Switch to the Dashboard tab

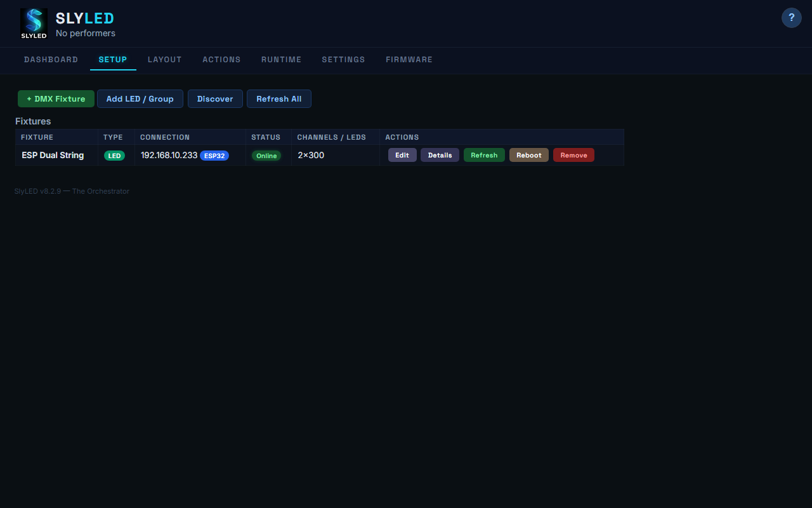pyautogui.click(x=51, y=60)
